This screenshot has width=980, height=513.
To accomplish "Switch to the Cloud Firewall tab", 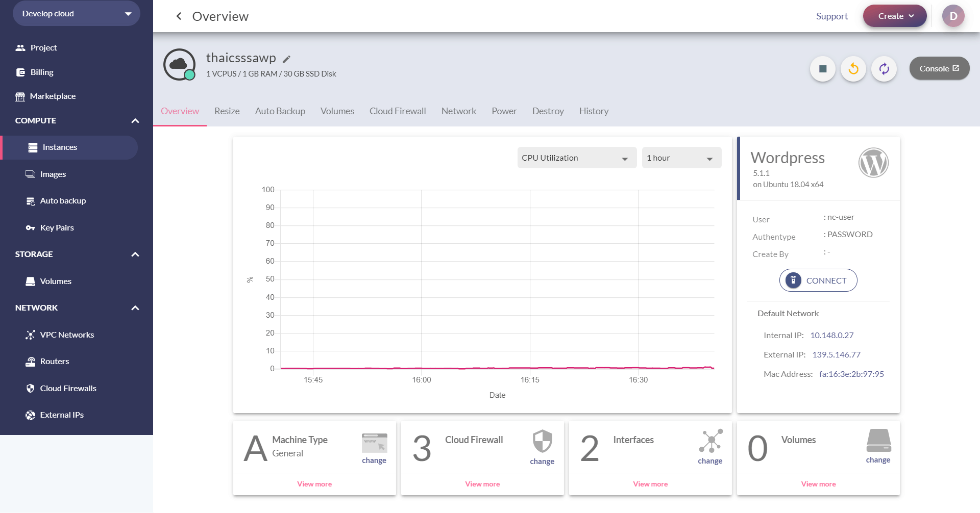I will point(398,111).
